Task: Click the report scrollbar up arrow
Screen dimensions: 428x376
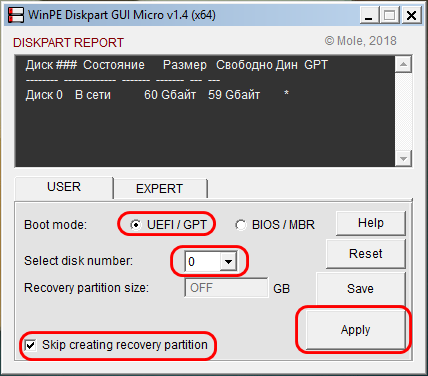Action: tap(403, 64)
